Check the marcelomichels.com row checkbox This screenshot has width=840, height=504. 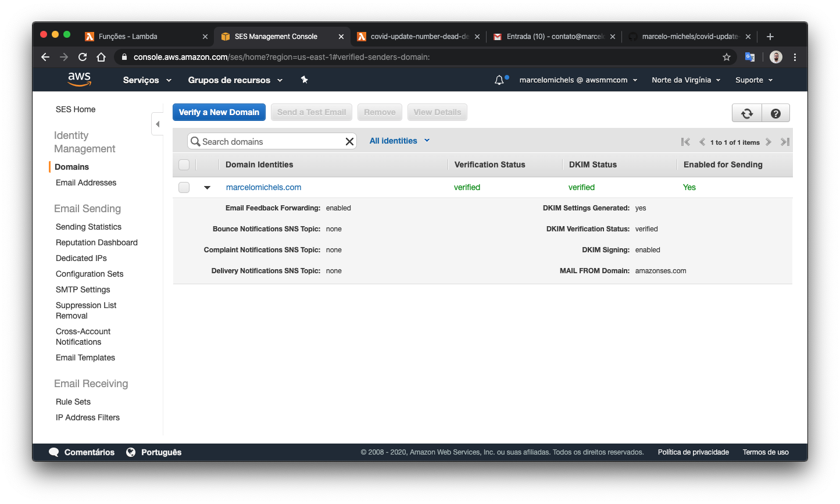184,187
